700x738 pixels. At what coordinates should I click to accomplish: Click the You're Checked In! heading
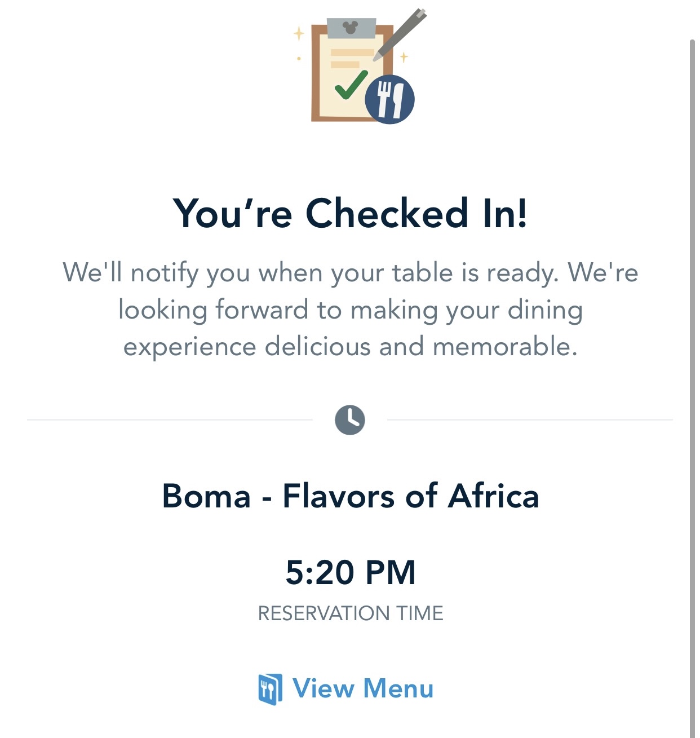coord(350,213)
